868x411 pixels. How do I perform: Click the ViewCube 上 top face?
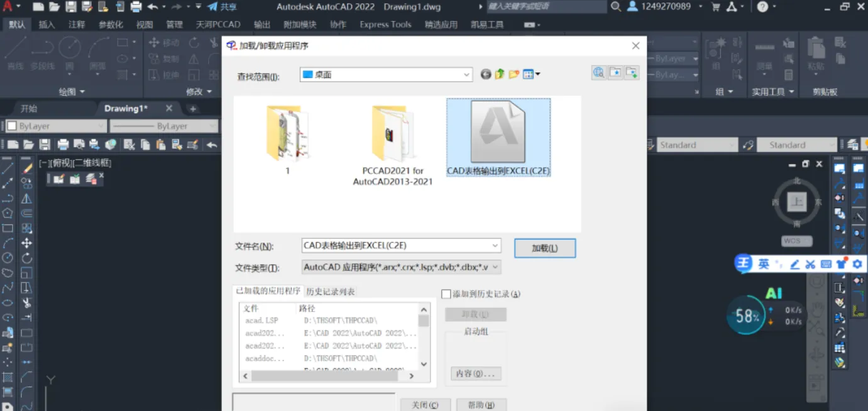(797, 202)
